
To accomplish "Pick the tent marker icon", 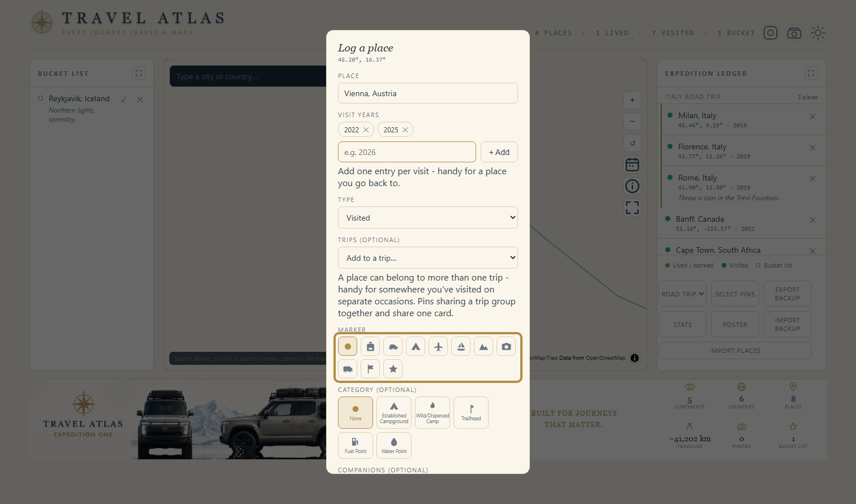I will (x=416, y=346).
